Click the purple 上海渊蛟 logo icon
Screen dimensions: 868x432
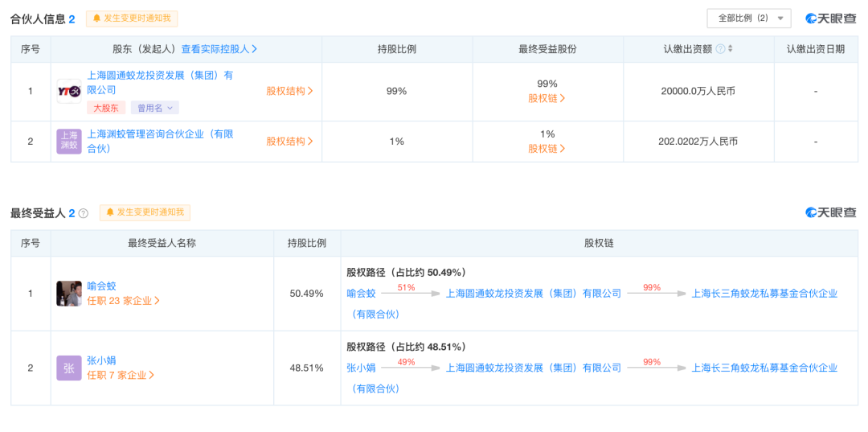tap(69, 141)
